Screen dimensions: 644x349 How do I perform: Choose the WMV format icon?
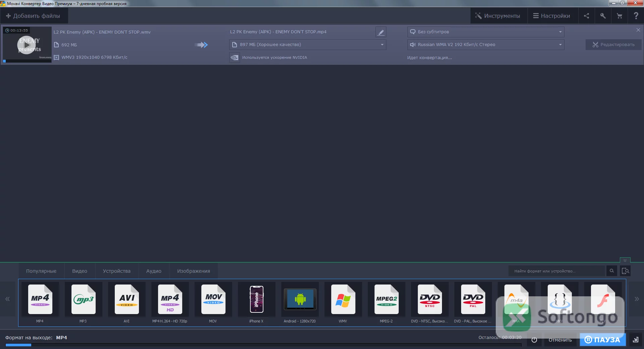[343, 300]
